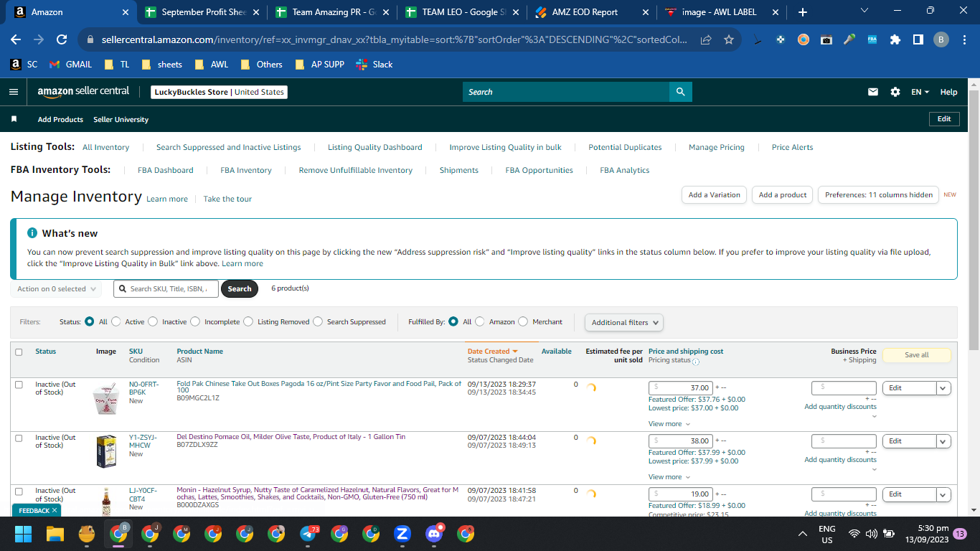This screenshot has height=551, width=980.
Task: Expand View more under the $38.00 price
Action: (669, 477)
